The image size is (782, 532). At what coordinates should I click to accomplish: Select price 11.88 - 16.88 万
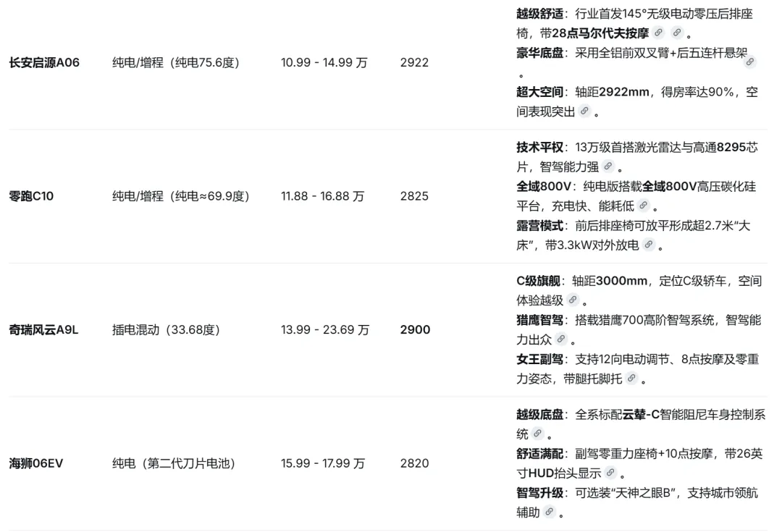[x=323, y=196]
